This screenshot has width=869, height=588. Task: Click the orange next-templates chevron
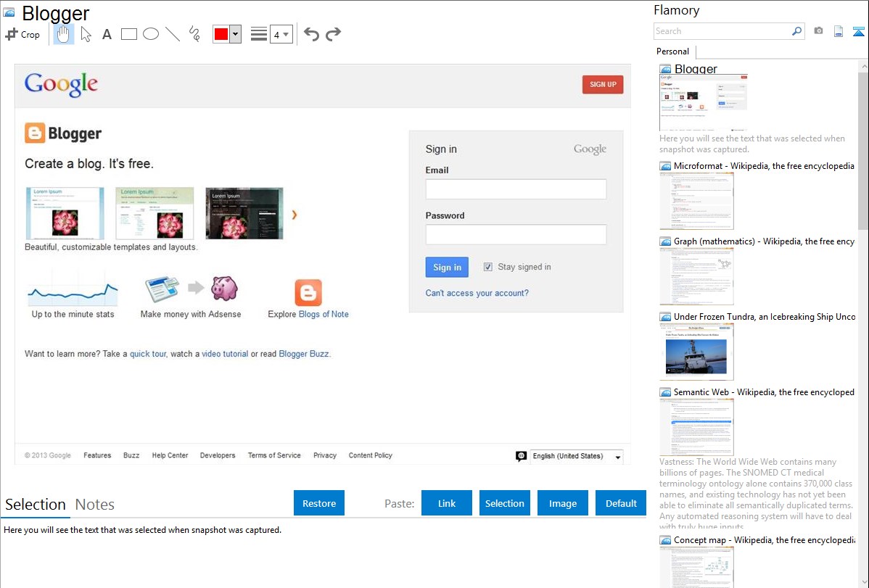click(x=295, y=215)
